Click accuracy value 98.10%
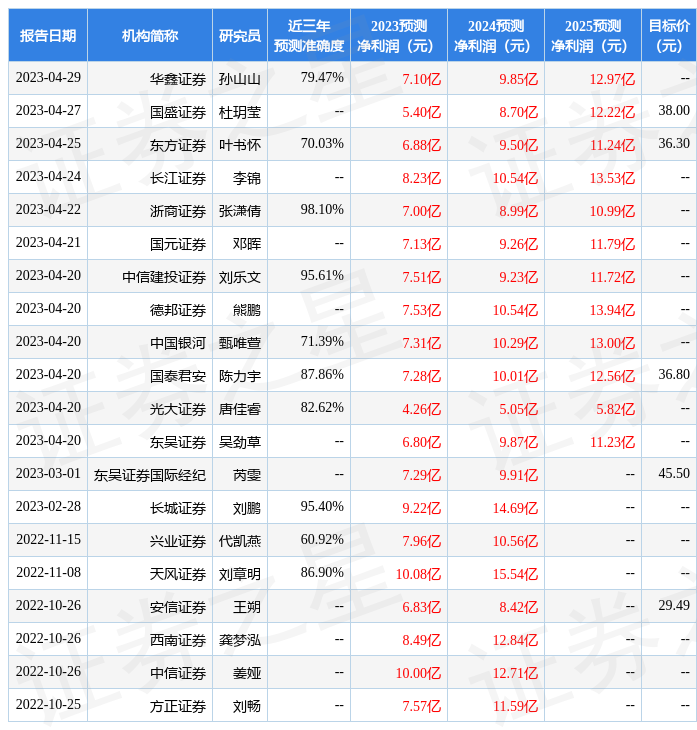The image size is (697, 730). pyautogui.click(x=322, y=210)
